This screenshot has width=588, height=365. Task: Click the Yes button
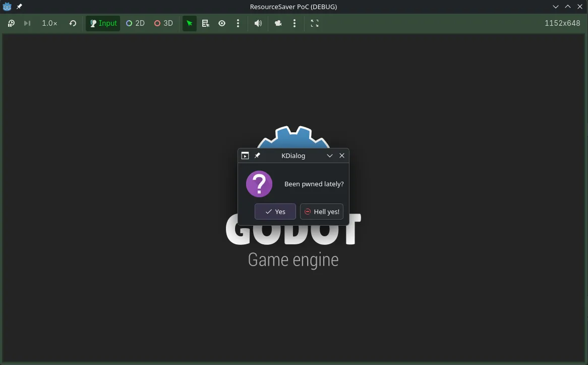pos(275,212)
